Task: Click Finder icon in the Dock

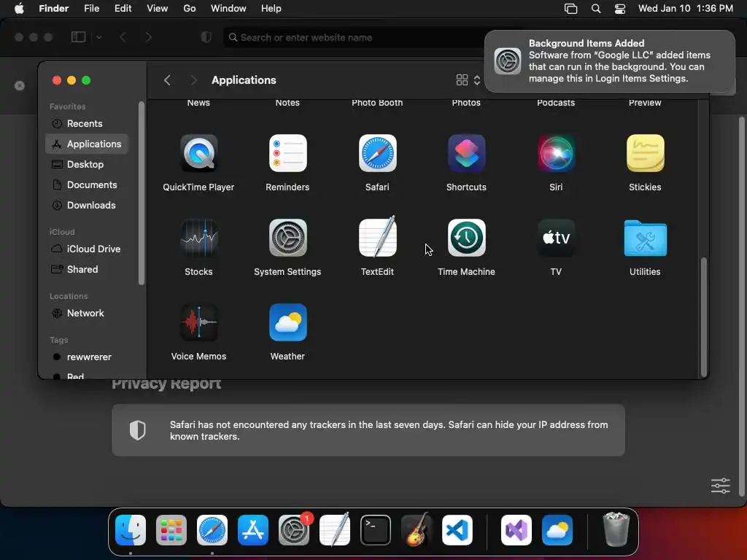Action: click(x=131, y=530)
